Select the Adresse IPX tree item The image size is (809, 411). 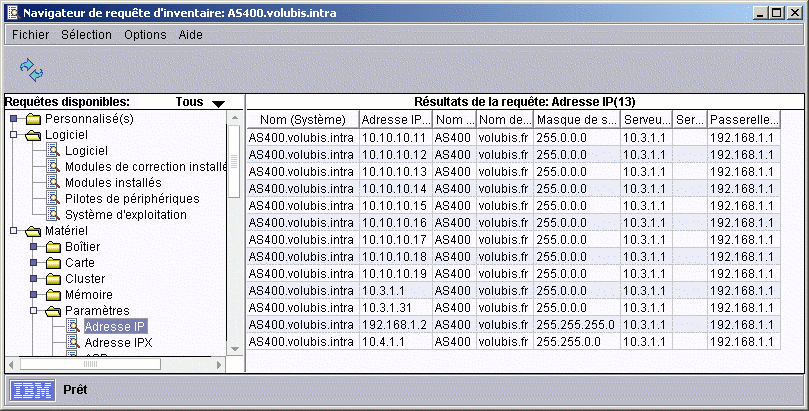click(118, 342)
